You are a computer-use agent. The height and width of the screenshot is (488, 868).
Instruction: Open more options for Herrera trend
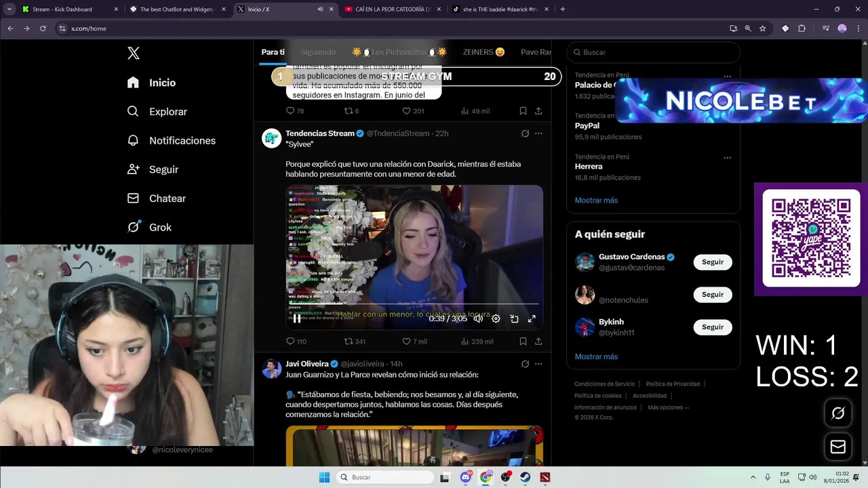tap(727, 158)
